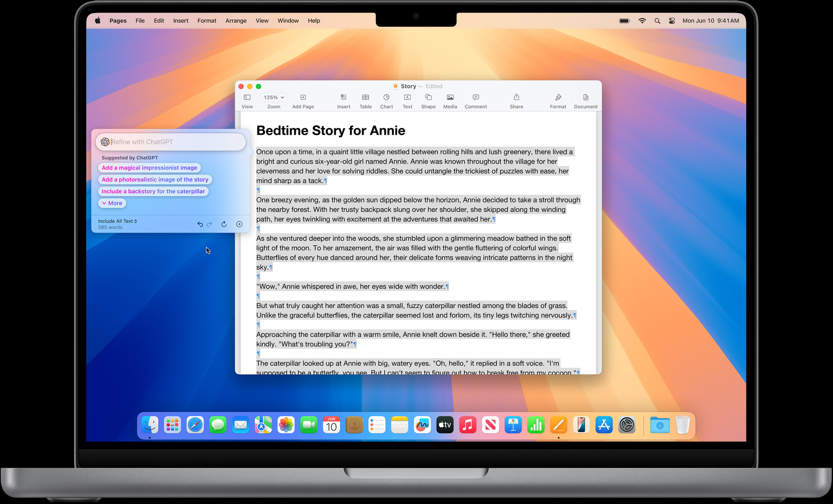Viewport: 833px width, 504px height.
Task: Click the Format menu in menu bar
Action: [x=206, y=20]
